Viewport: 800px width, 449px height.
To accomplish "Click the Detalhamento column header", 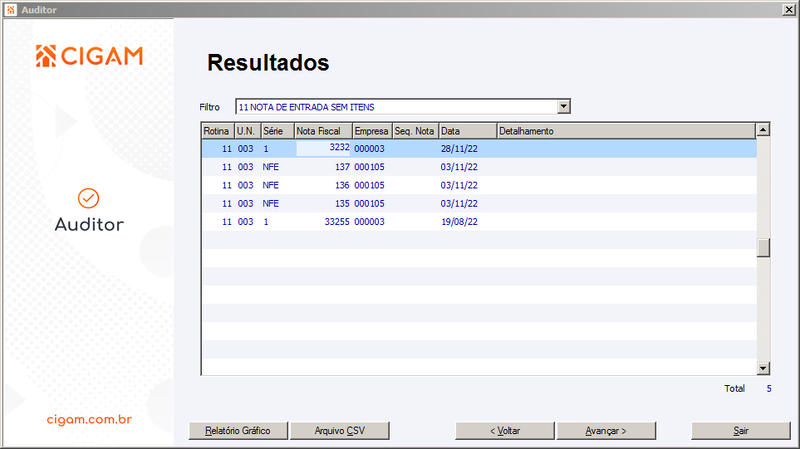I will (626, 131).
